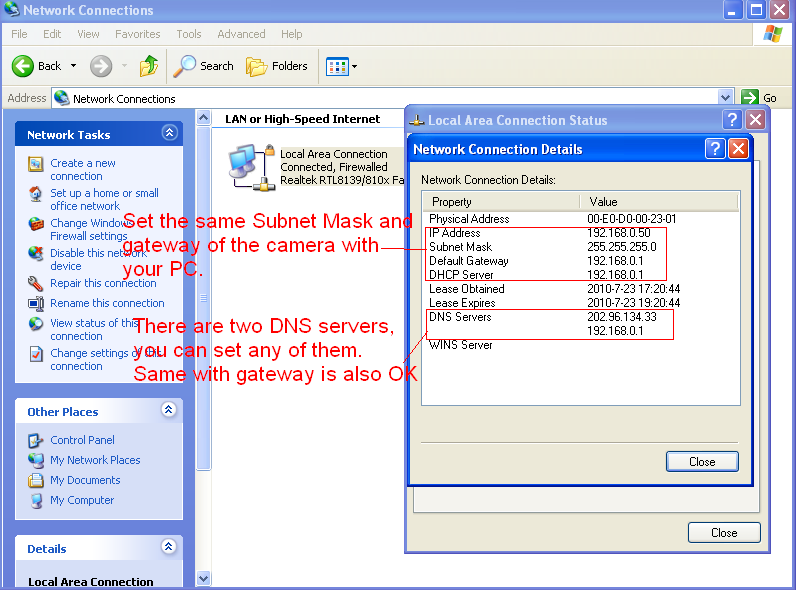Click the Property column header
The image size is (796, 590).
(x=501, y=202)
